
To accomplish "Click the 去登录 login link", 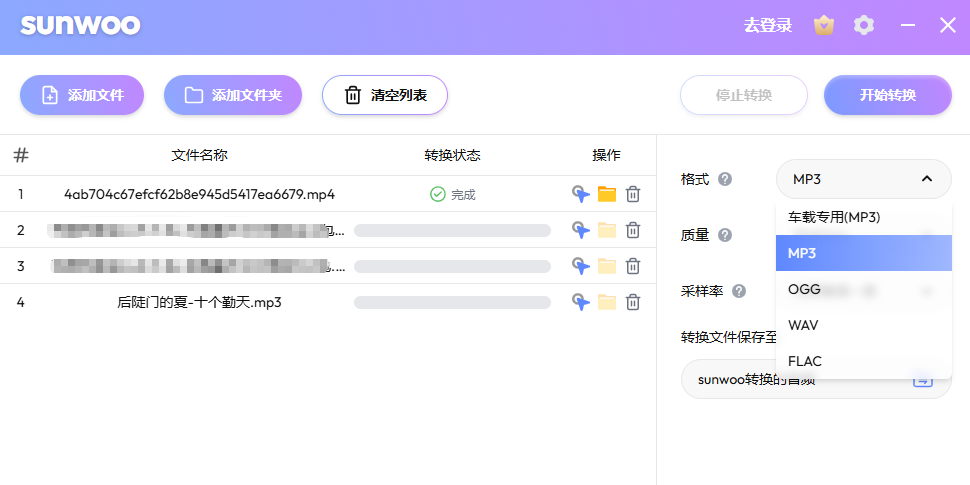I will [768, 26].
